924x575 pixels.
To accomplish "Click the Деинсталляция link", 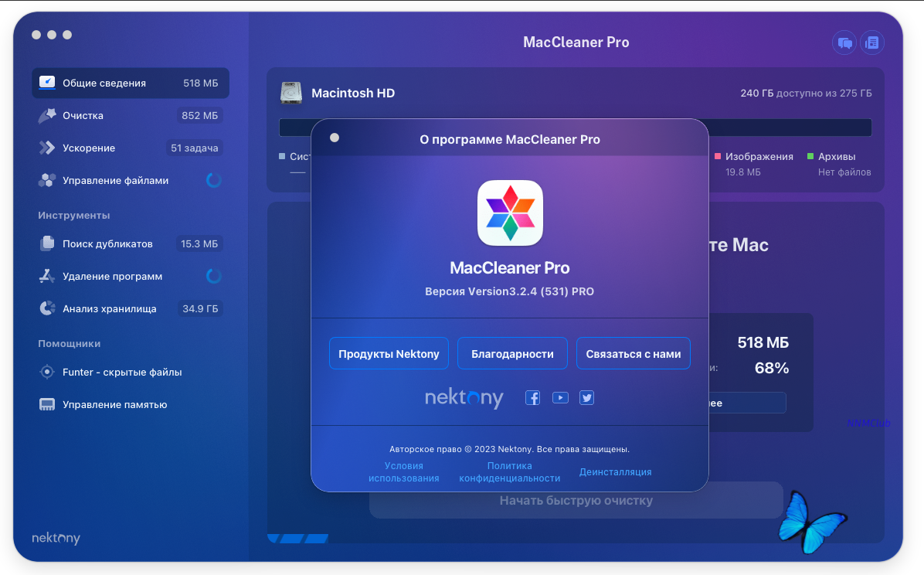I will pos(615,471).
